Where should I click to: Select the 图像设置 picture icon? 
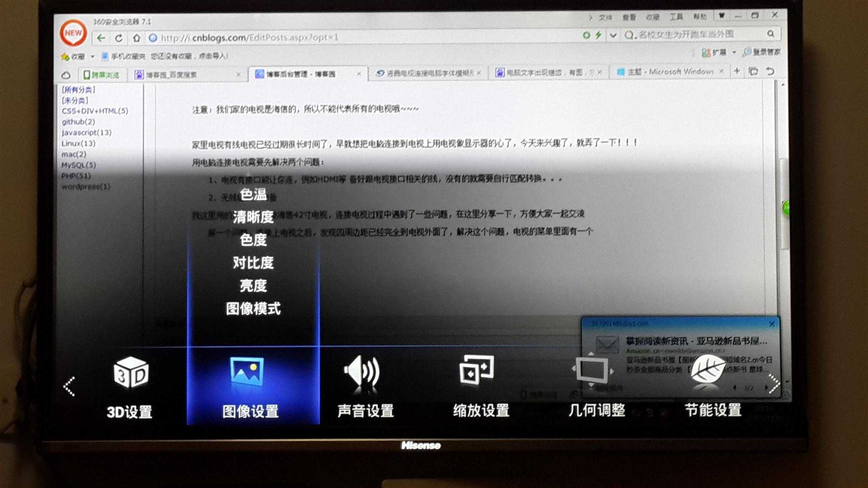(247, 371)
